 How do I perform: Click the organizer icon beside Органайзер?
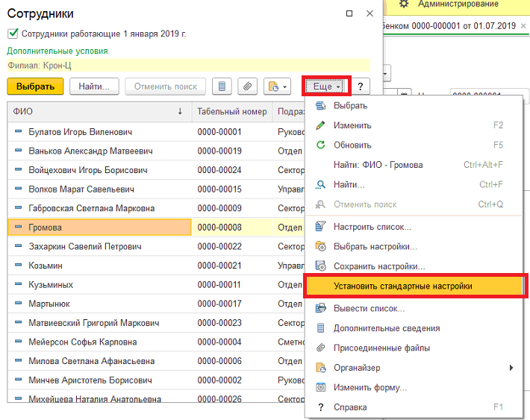320,368
